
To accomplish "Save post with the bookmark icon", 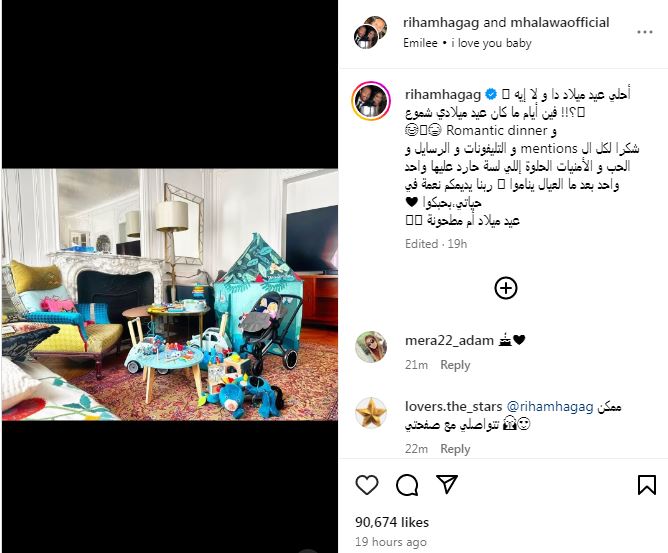I will [x=646, y=485].
